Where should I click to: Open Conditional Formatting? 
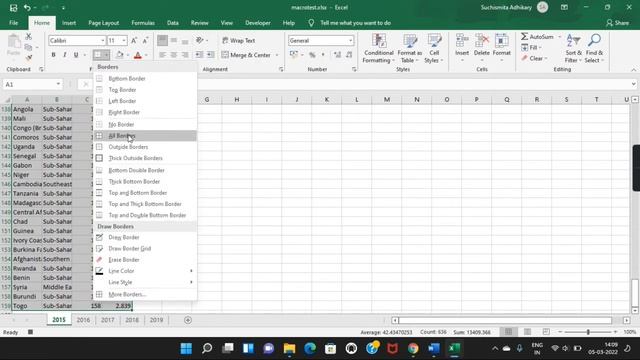click(x=379, y=49)
